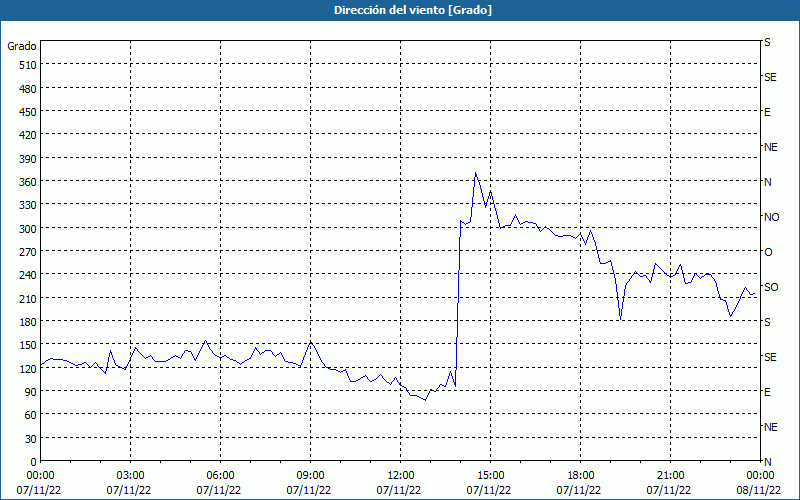This screenshot has height=500, width=800.
Task: Click the 09:00 time axis label
Action: point(310,476)
